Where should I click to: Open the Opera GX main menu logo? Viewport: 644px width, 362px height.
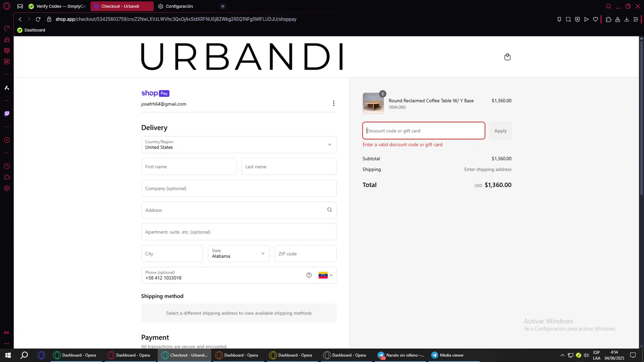(x=7, y=6)
